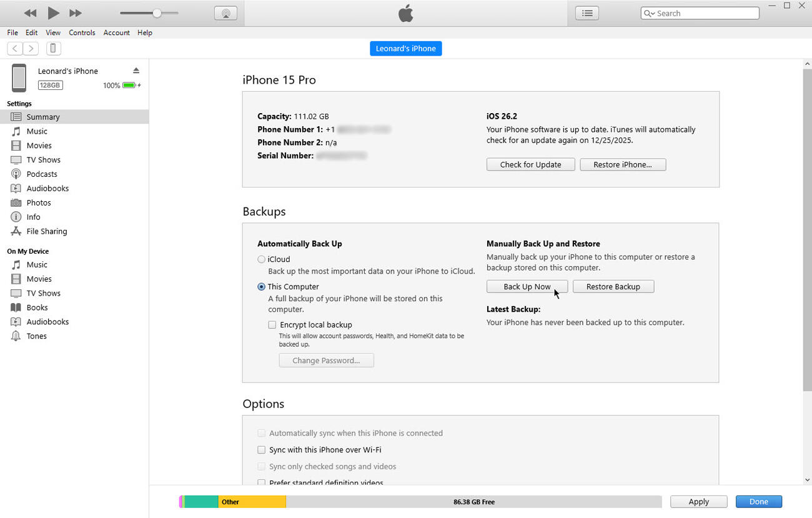Open the Account menu
Viewport: 812px width, 518px height.
coord(116,32)
